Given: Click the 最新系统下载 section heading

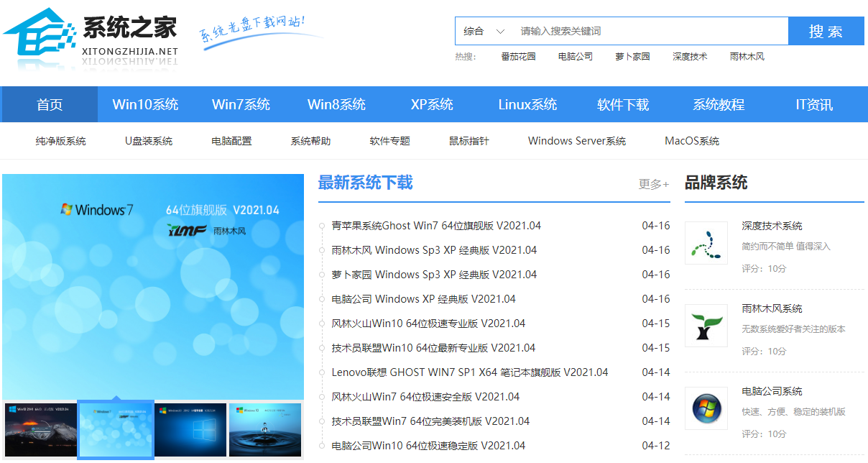Looking at the screenshot, I should click(366, 183).
